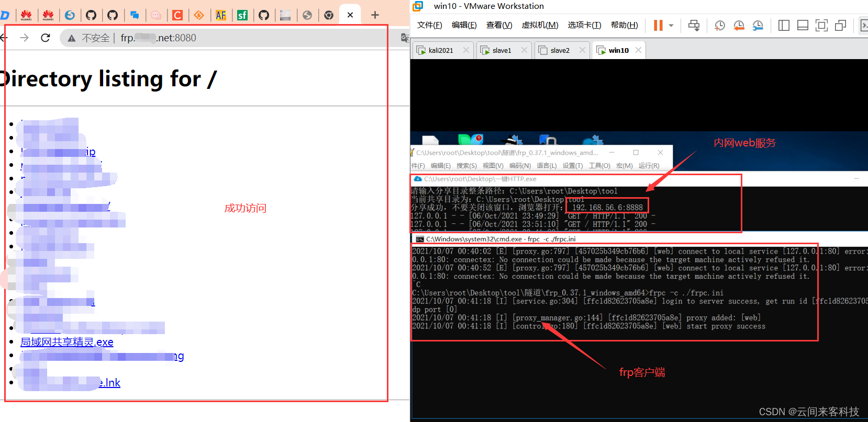Open the power options dropdown arrow
Screen dimensions: 868x422
671,25
